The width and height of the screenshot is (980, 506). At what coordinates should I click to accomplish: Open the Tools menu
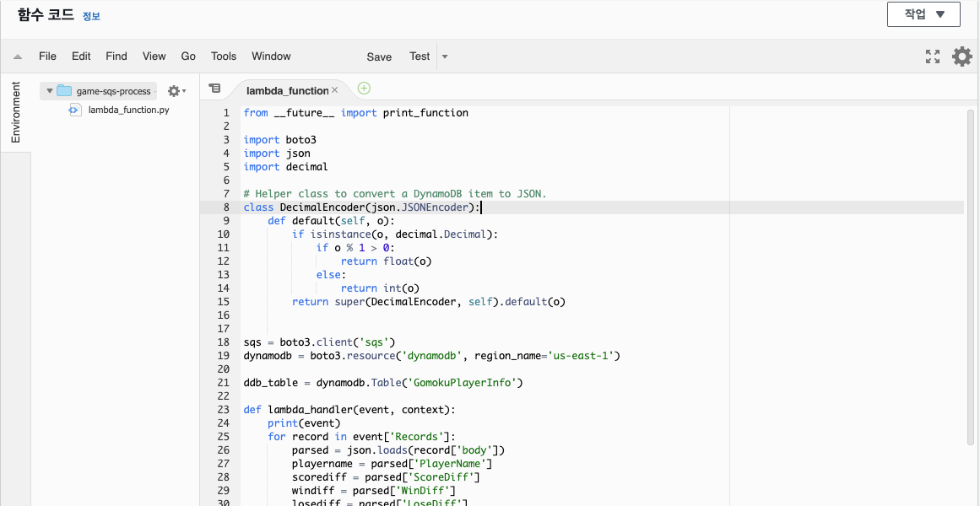point(224,57)
